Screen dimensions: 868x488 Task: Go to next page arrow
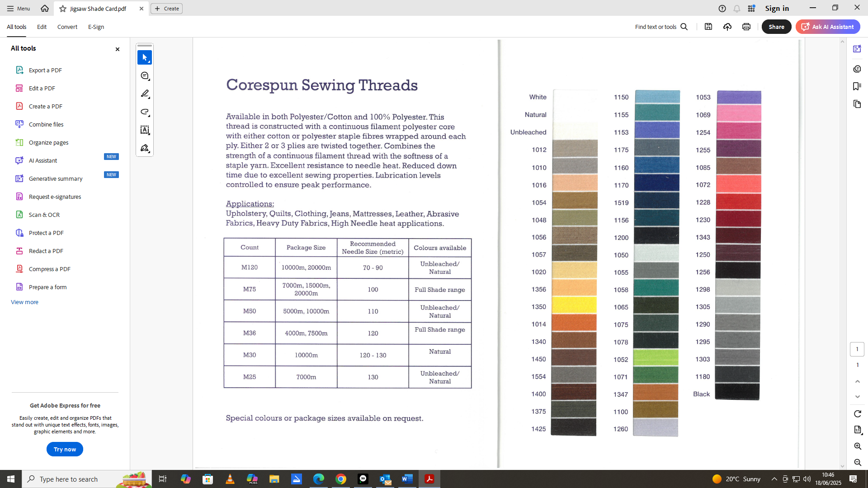(x=858, y=397)
